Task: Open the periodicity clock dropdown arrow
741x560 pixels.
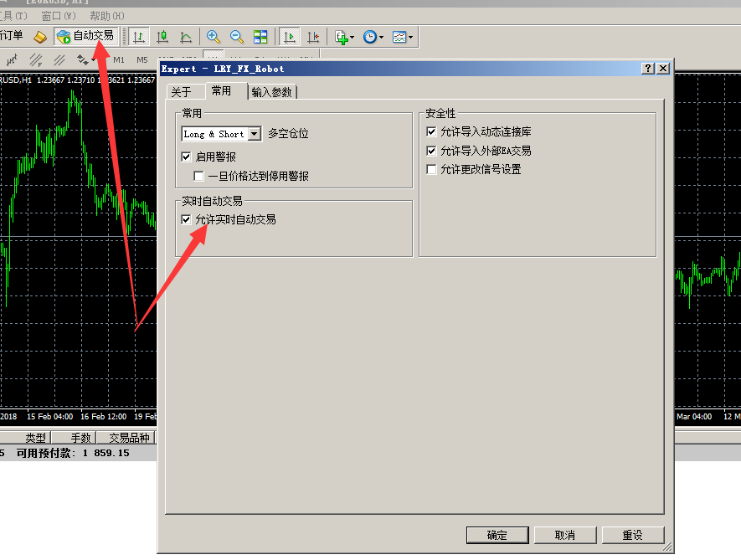Action: (x=381, y=37)
